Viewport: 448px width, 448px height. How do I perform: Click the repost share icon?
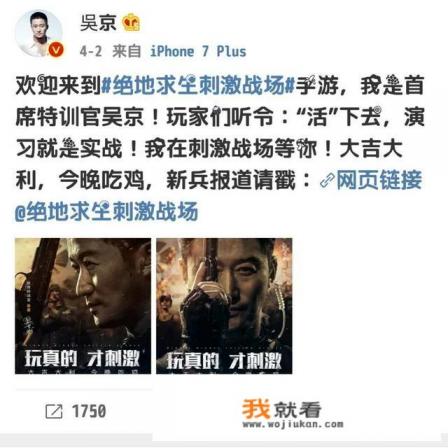(x=54, y=411)
